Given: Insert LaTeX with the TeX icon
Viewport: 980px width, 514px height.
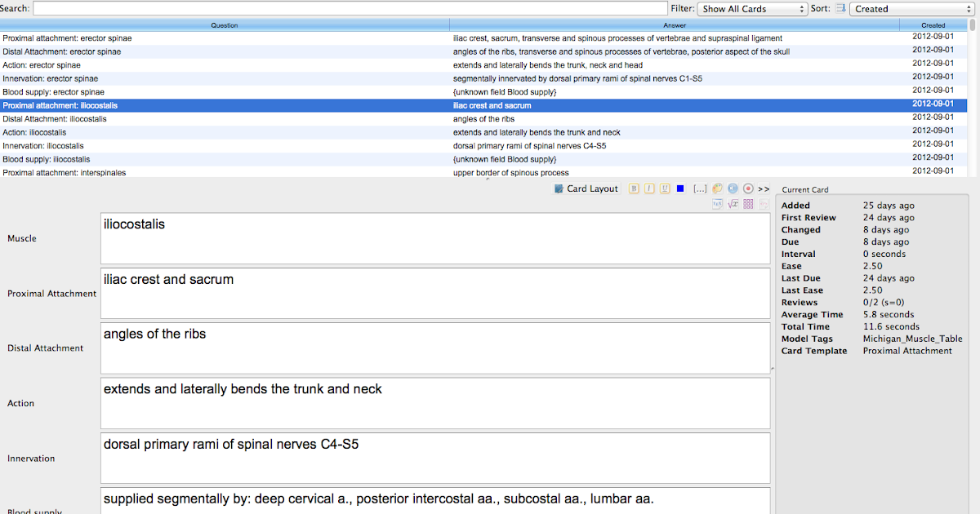Looking at the screenshot, I should (x=717, y=204).
